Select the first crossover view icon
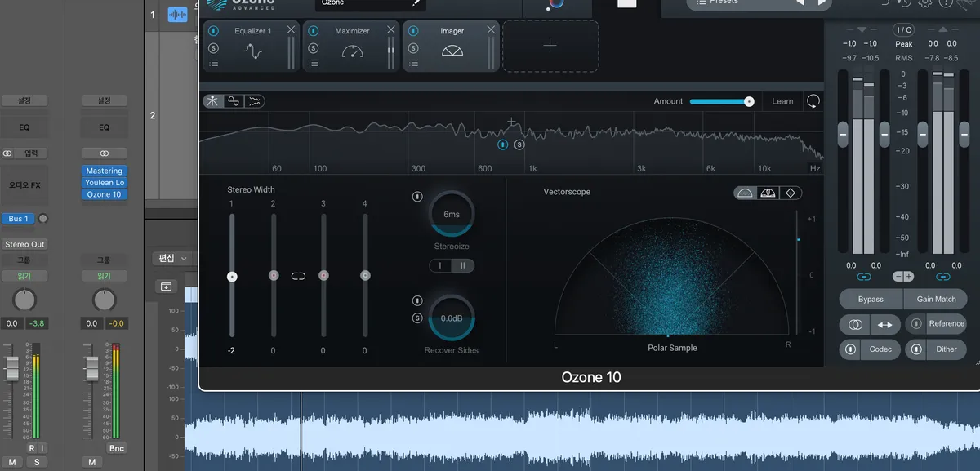The width and height of the screenshot is (980, 471). click(213, 101)
